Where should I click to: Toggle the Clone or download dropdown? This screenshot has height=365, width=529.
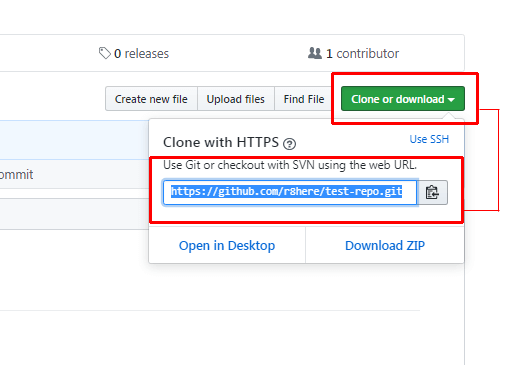click(403, 99)
